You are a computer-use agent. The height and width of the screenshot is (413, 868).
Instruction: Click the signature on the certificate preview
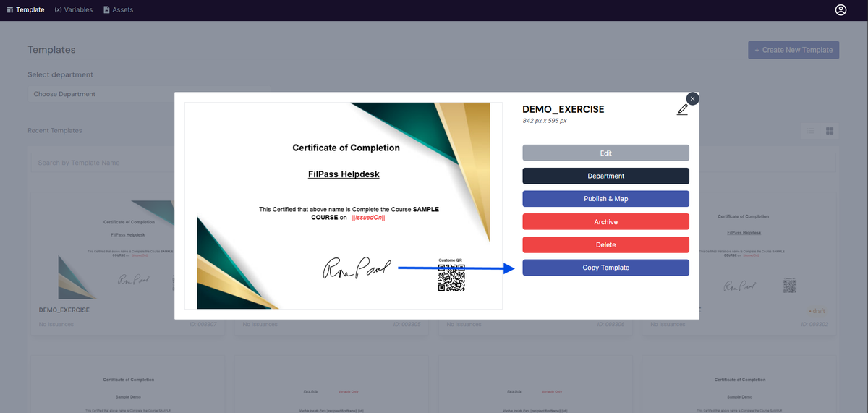click(x=357, y=268)
